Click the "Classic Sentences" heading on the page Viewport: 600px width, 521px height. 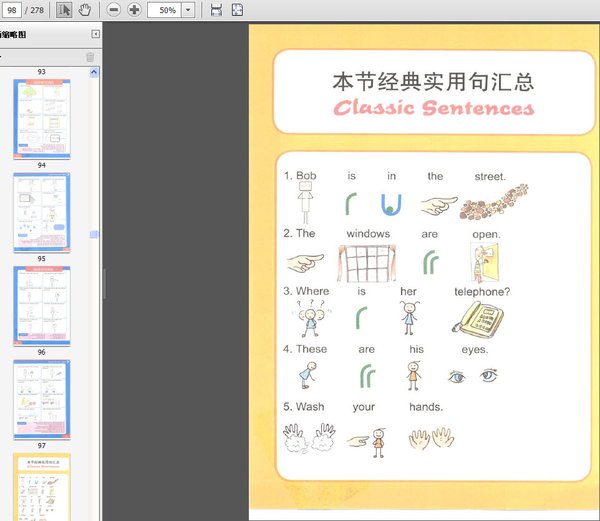point(433,107)
